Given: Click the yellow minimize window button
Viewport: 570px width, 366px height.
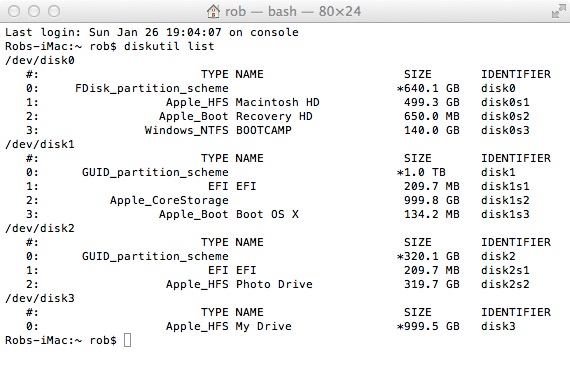Looking at the screenshot, I should (34, 11).
